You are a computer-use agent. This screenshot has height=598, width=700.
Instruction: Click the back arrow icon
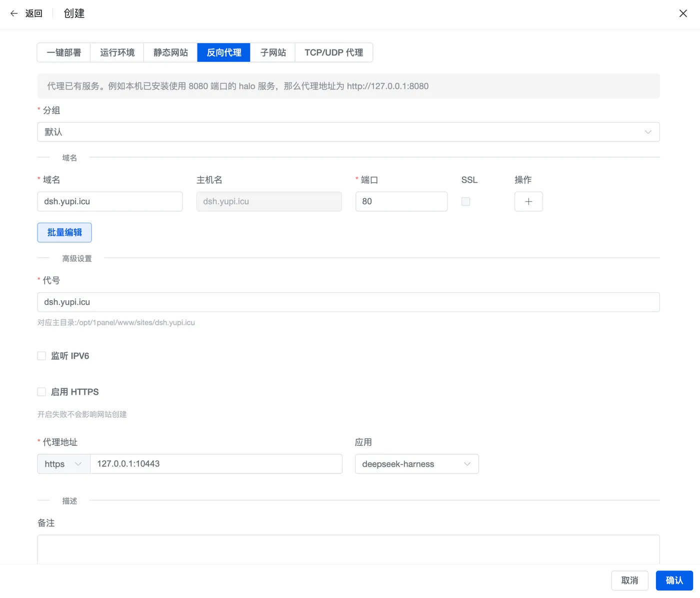(14, 14)
